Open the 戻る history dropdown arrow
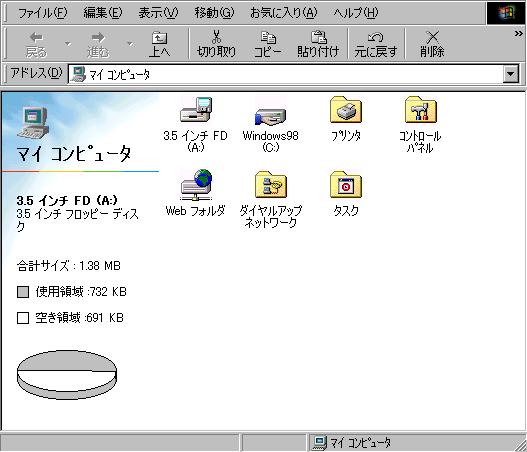527x452 pixels. click(x=68, y=44)
